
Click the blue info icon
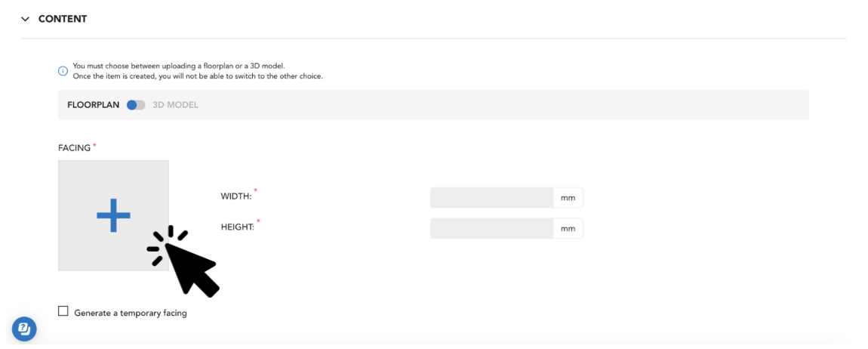(63, 71)
